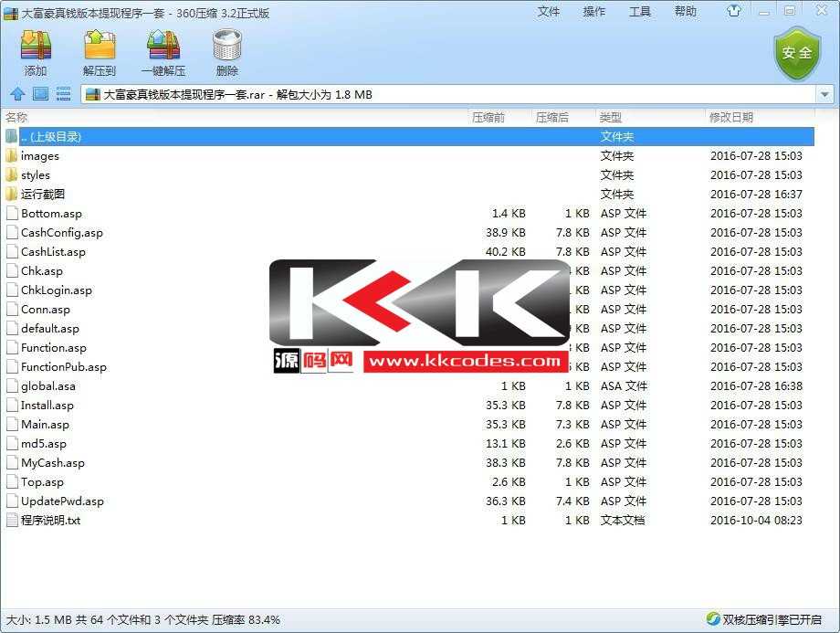The height and width of the screenshot is (633, 840).
Task: Click the One-click Extract (一键解压) icon
Action: [163, 46]
